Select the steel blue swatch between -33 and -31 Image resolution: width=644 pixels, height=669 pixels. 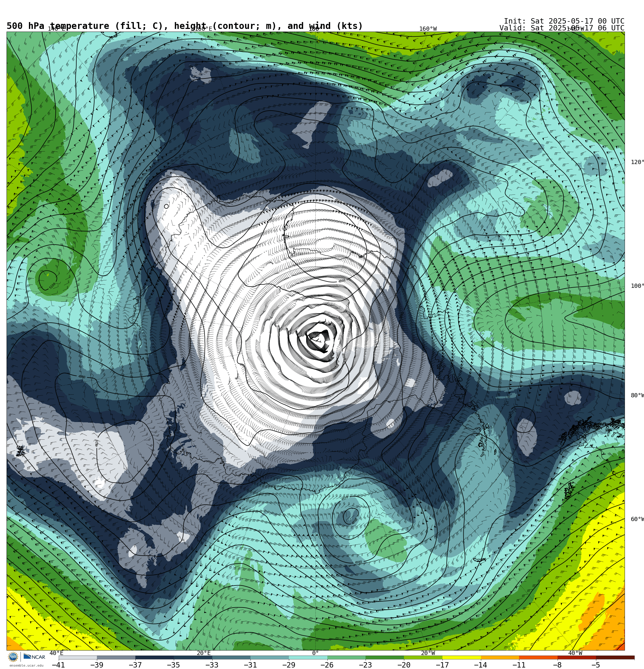(231, 657)
